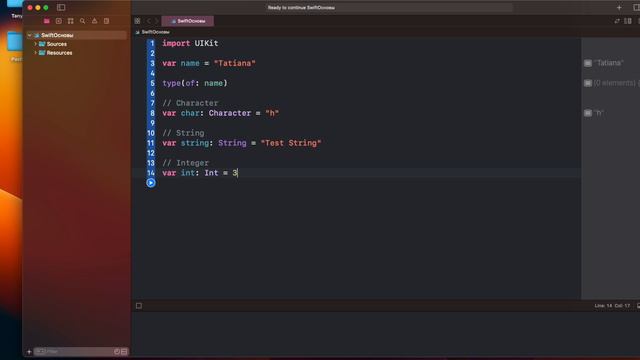Screen dimensions: 640x360
Task: Click line number 8 in the gutter
Action: click(152, 113)
